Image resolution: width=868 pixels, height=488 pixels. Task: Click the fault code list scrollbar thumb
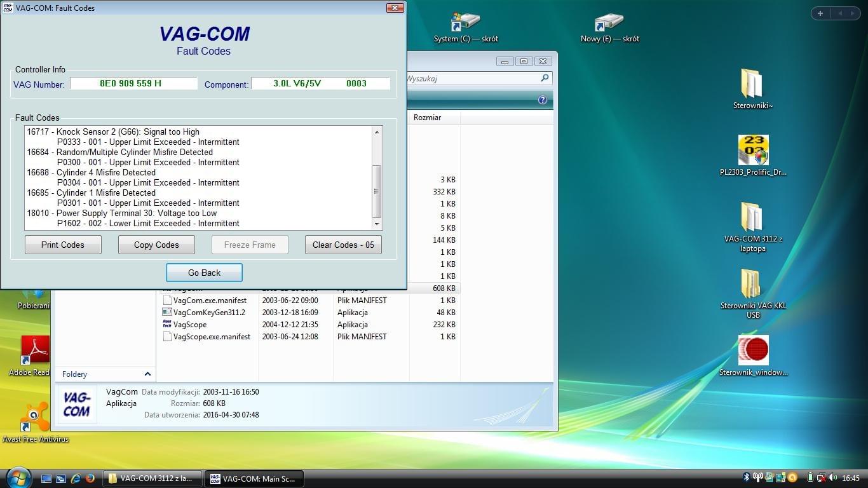(377, 191)
